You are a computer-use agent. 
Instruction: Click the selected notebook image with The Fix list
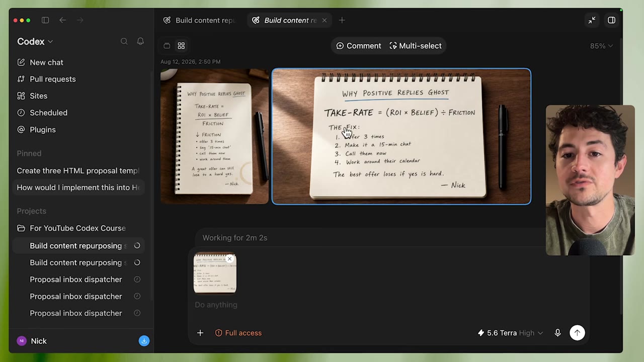click(401, 136)
